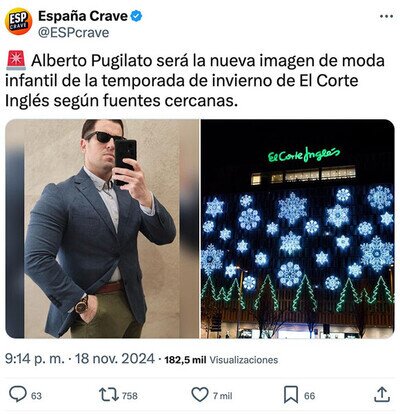Open the man's mirror selfie photo
The width and height of the screenshot is (400, 414).
point(102,229)
